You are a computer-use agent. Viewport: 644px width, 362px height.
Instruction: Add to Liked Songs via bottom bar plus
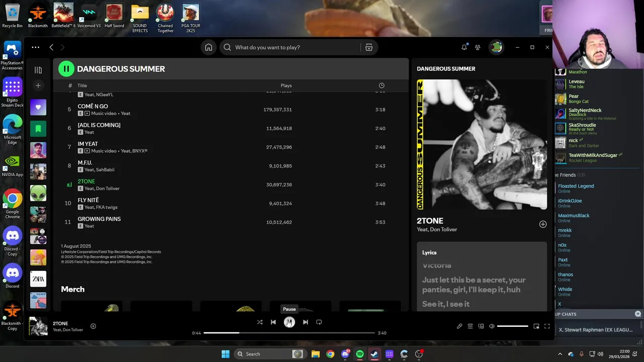pos(93,326)
